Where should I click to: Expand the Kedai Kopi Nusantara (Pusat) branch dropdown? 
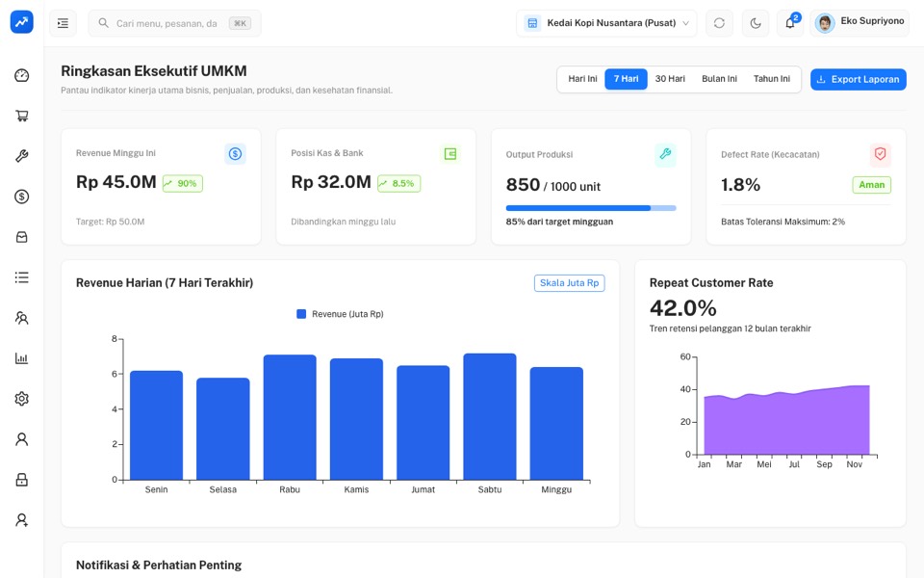(606, 23)
